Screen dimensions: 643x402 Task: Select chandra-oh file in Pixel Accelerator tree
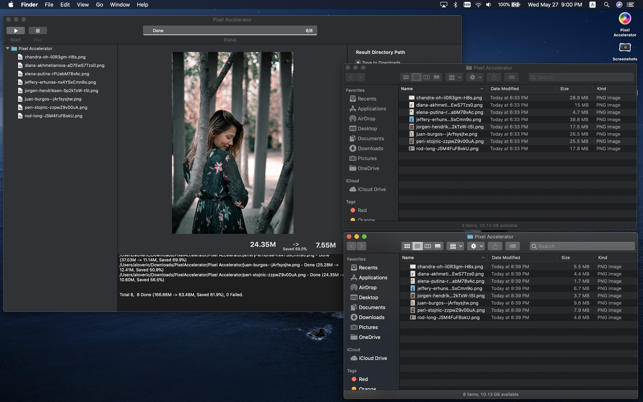[x=55, y=57]
